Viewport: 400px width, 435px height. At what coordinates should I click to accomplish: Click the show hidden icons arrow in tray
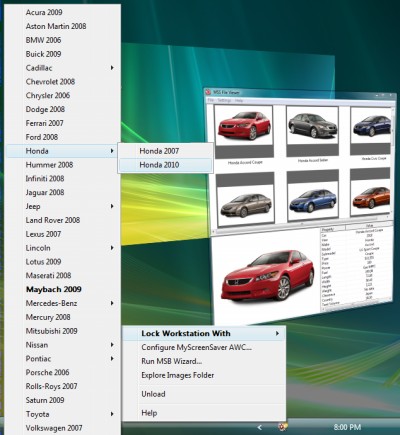pyautogui.click(x=260, y=427)
